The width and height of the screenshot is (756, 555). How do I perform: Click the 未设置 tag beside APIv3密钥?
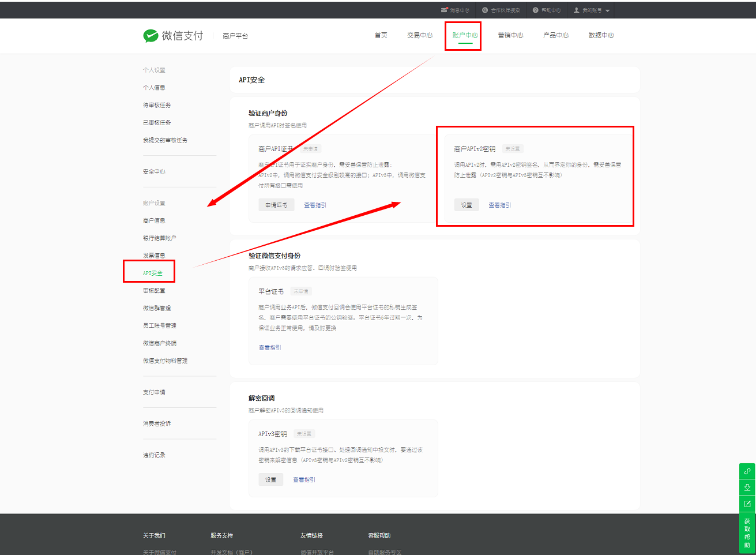[304, 434]
